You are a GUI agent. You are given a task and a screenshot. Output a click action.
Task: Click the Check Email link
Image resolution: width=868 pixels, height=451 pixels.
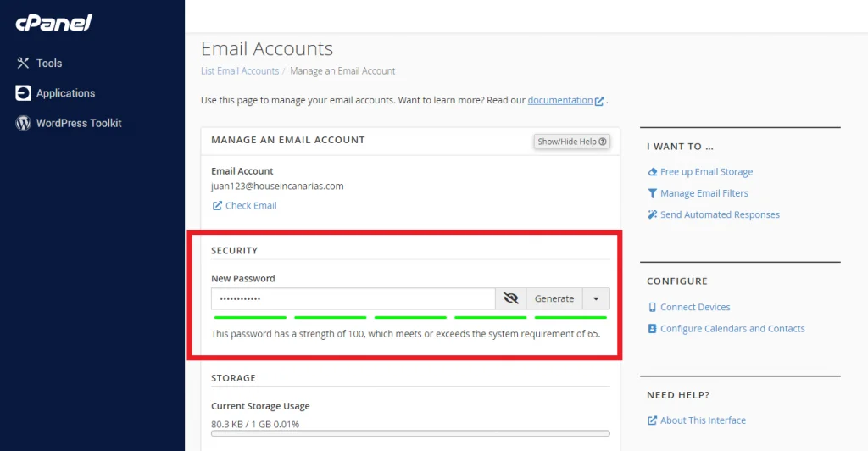pyautogui.click(x=251, y=205)
